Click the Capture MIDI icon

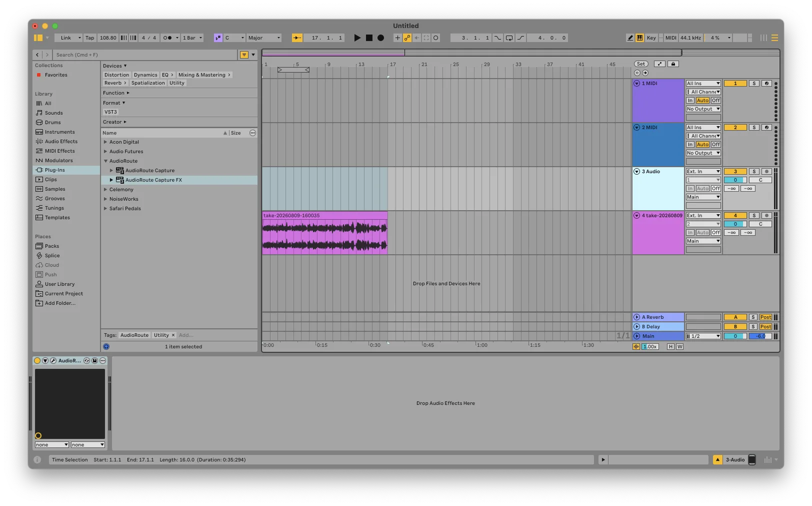[x=426, y=38]
